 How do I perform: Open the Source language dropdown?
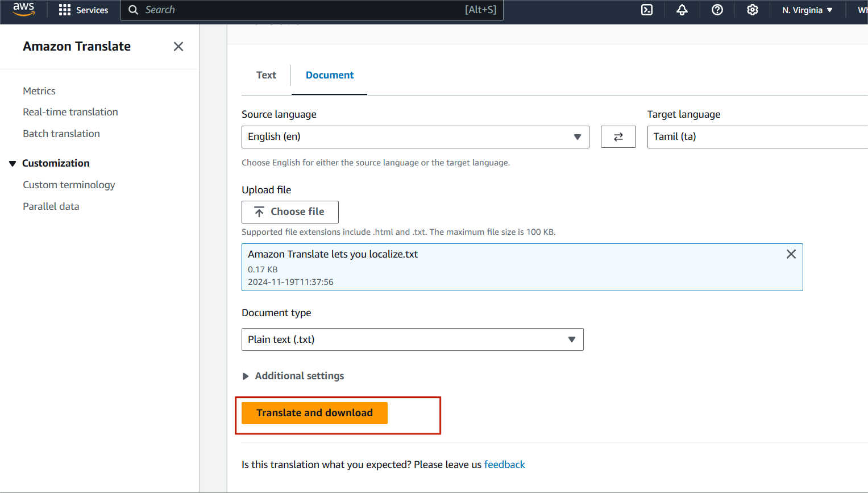click(x=416, y=137)
